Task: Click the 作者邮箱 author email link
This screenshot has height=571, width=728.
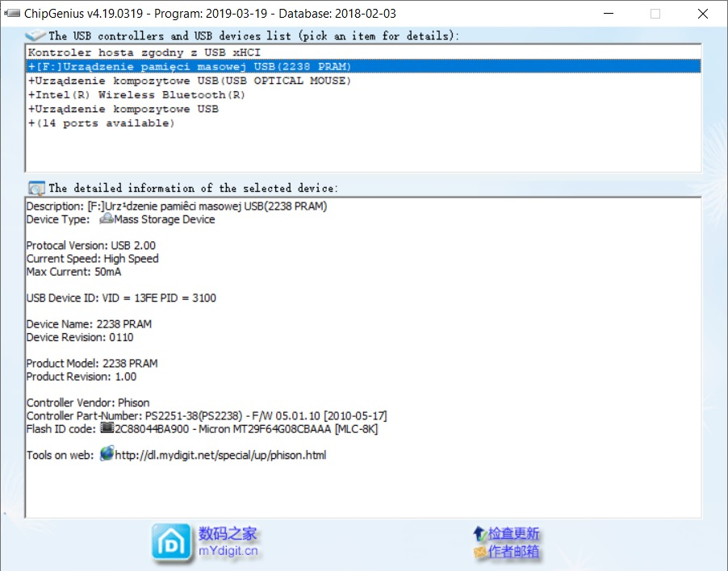Action: (x=513, y=552)
